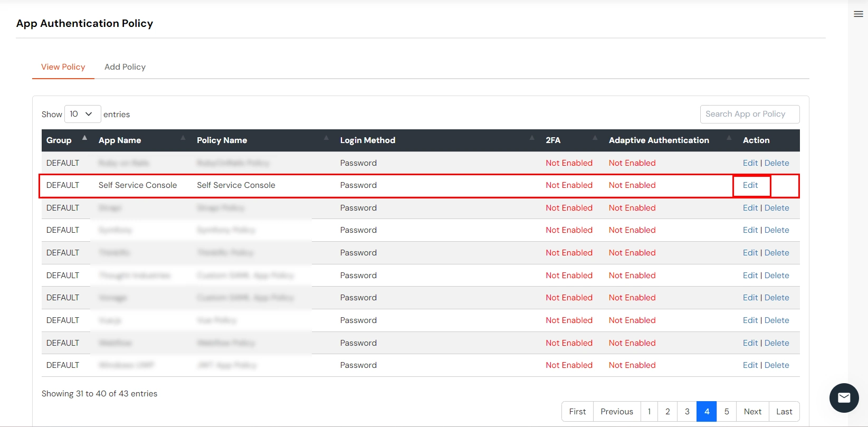Viewport: 868px width, 427px height.
Task: Sort by Login Method column arrow
Action: point(532,138)
